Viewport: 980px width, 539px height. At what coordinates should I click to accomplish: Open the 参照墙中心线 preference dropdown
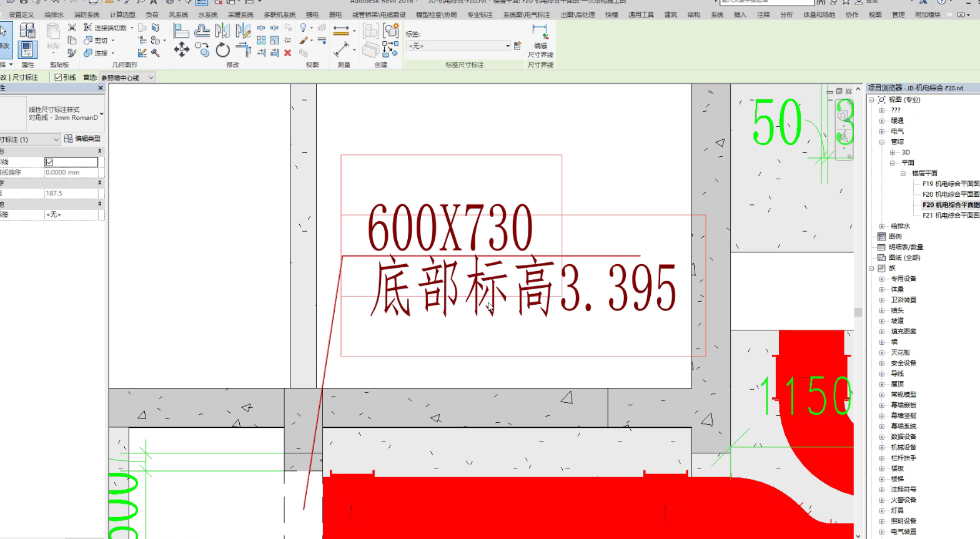(127, 77)
